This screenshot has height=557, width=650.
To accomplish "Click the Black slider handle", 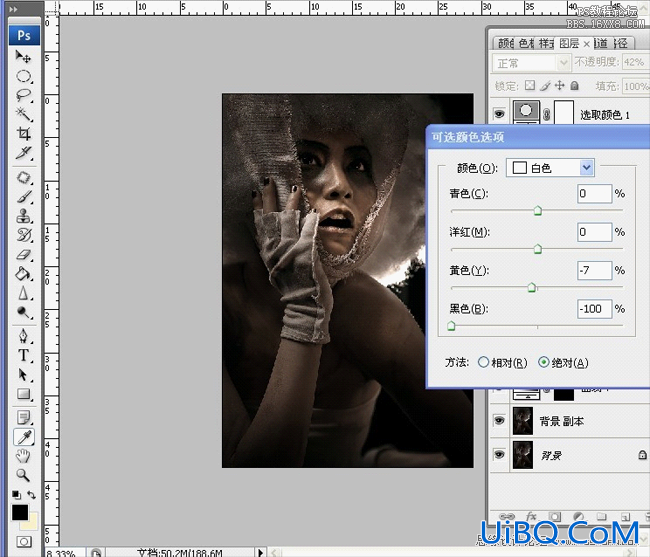I will click(x=451, y=326).
